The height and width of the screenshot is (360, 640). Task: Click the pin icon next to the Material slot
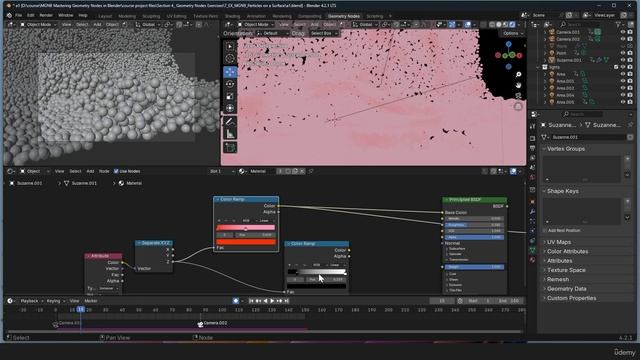point(311,171)
